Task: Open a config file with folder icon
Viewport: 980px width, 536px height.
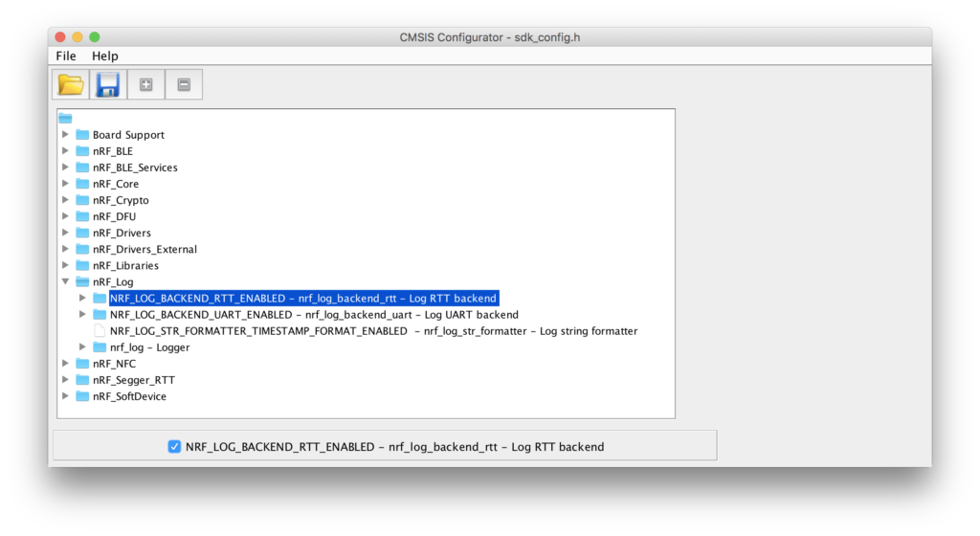Action: coord(71,84)
